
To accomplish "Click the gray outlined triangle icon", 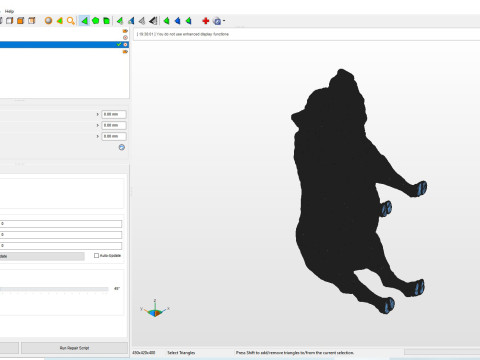I will coord(142,21).
